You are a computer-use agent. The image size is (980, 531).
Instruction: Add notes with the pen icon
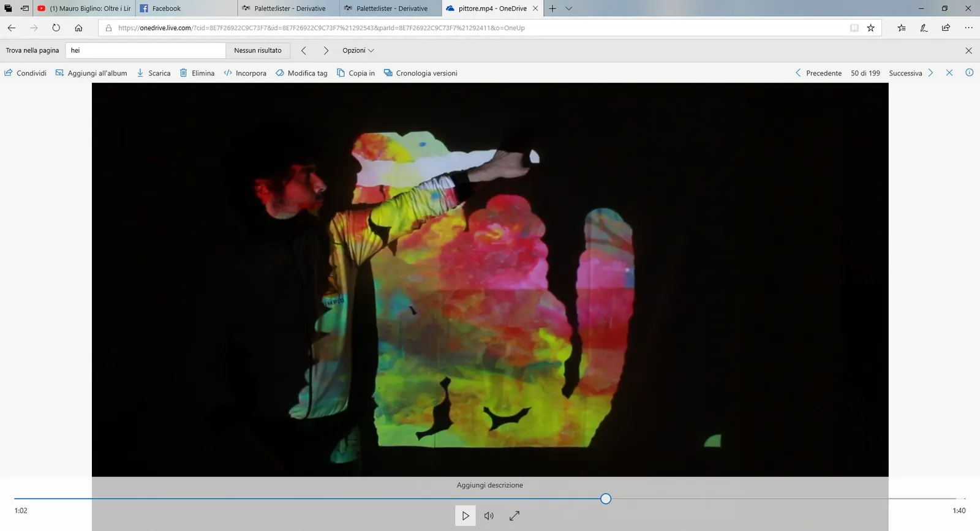point(924,28)
